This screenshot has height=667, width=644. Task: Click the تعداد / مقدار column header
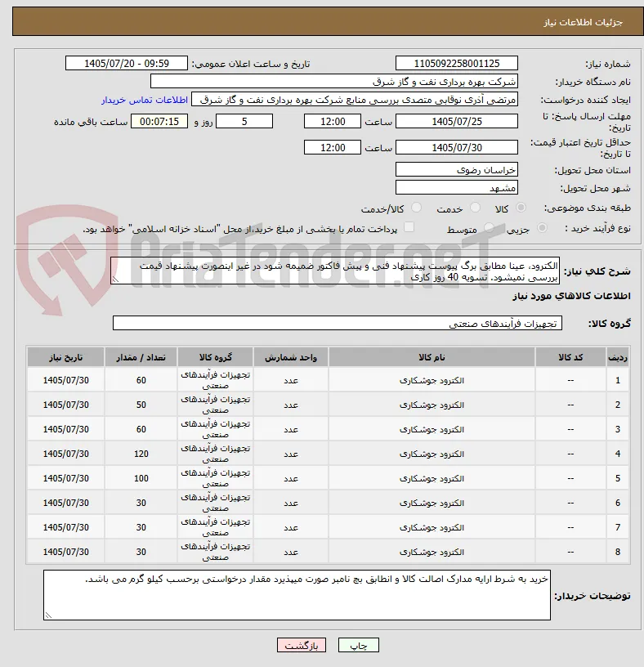click(141, 357)
